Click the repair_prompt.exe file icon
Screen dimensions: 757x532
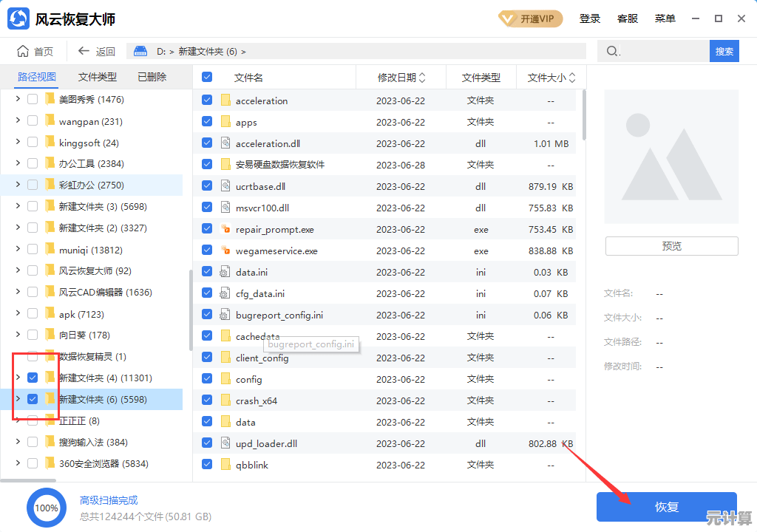[226, 229]
